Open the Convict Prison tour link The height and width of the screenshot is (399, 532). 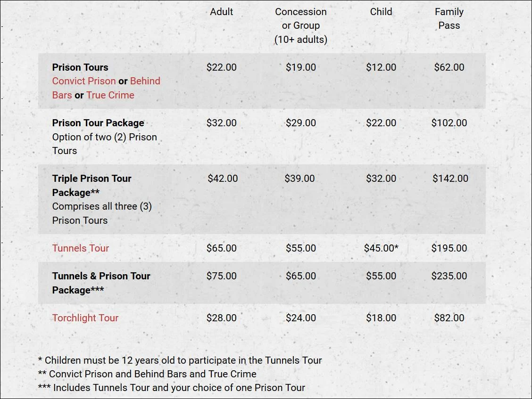[84, 81]
